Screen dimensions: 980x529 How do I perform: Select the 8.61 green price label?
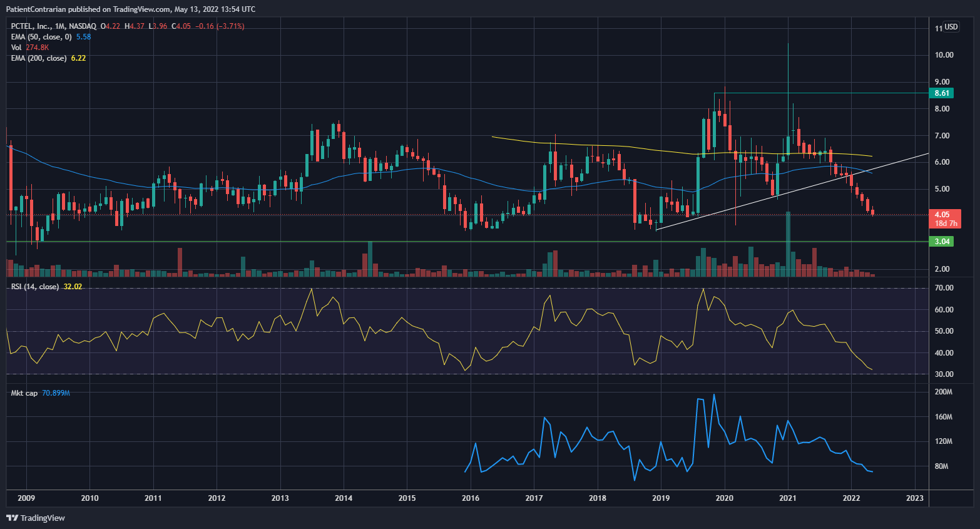point(942,93)
